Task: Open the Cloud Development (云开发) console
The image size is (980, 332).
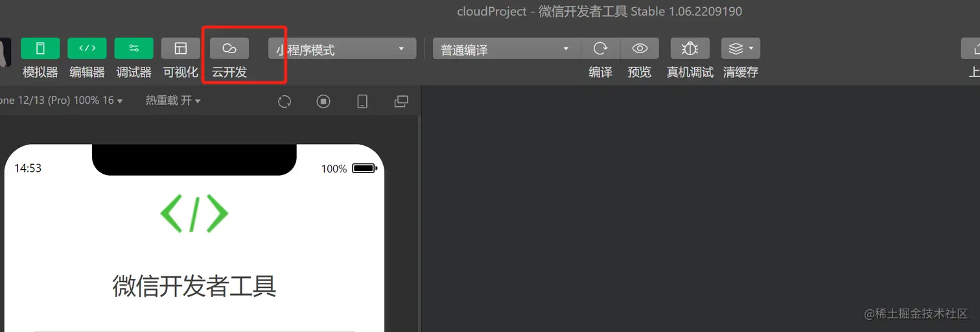Action: 229,49
